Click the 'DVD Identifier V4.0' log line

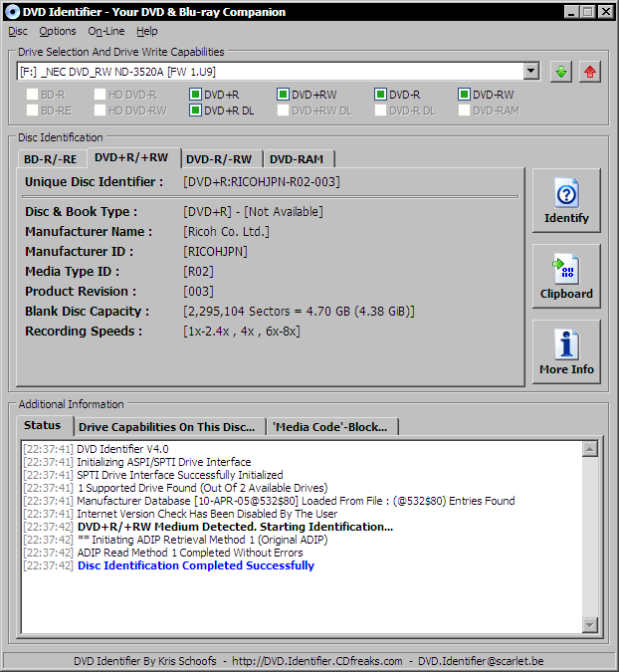pos(122,449)
